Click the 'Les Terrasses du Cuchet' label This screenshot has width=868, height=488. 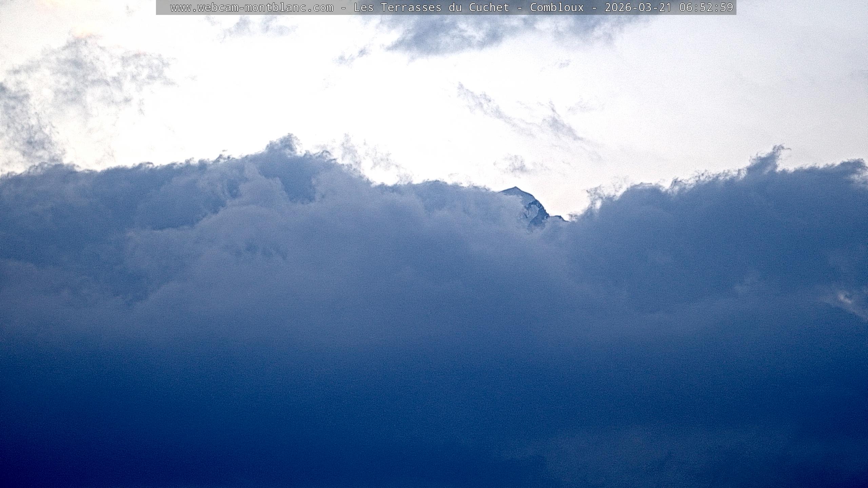pos(431,7)
